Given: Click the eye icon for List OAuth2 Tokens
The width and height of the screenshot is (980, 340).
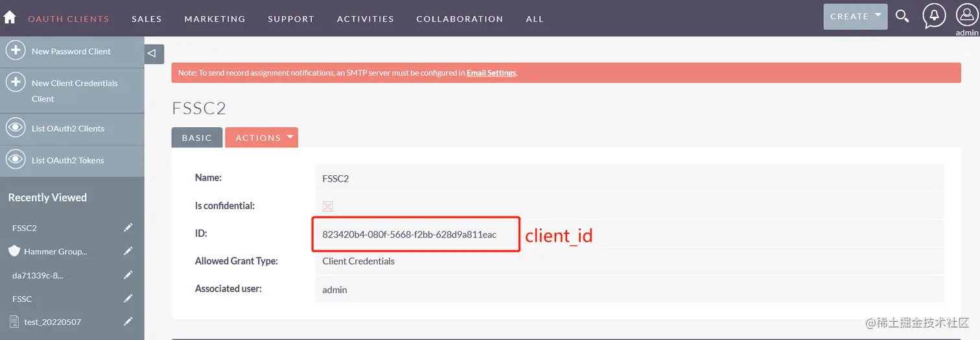Looking at the screenshot, I should [16, 160].
